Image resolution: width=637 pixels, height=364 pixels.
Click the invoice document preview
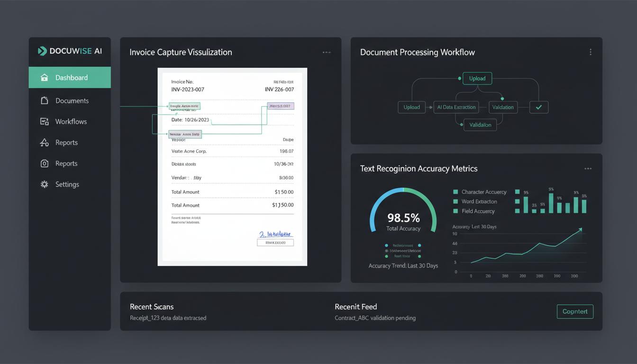point(232,166)
